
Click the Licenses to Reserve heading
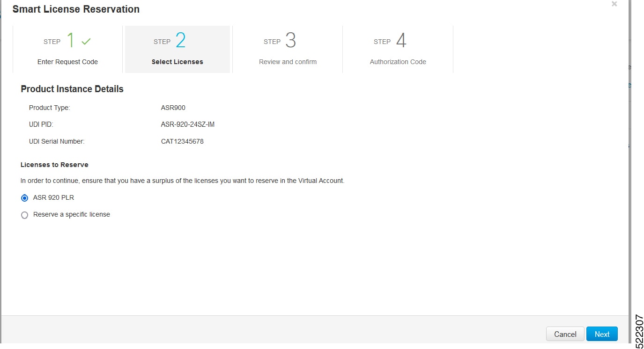tap(54, 165)
